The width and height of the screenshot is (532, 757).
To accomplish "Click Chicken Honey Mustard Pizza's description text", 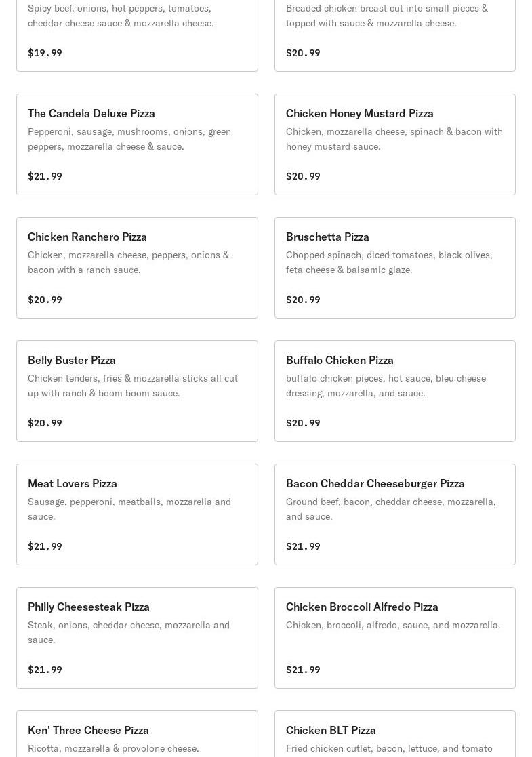I will tap(394, 139).
